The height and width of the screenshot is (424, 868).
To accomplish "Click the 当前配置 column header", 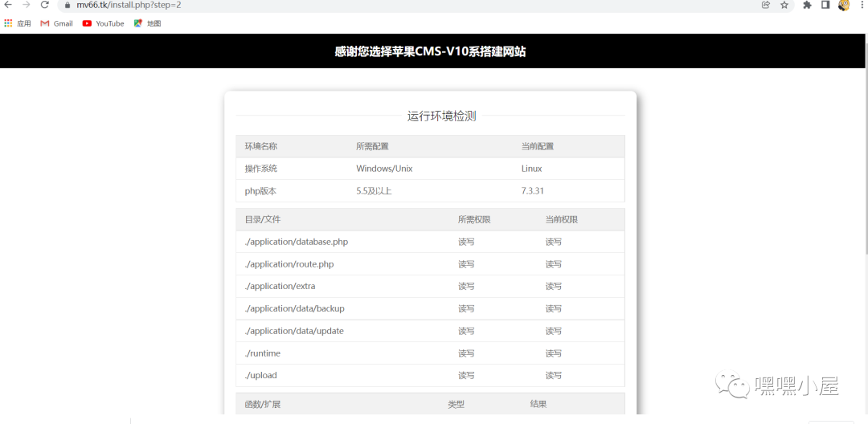I will (x=538, y=146).
